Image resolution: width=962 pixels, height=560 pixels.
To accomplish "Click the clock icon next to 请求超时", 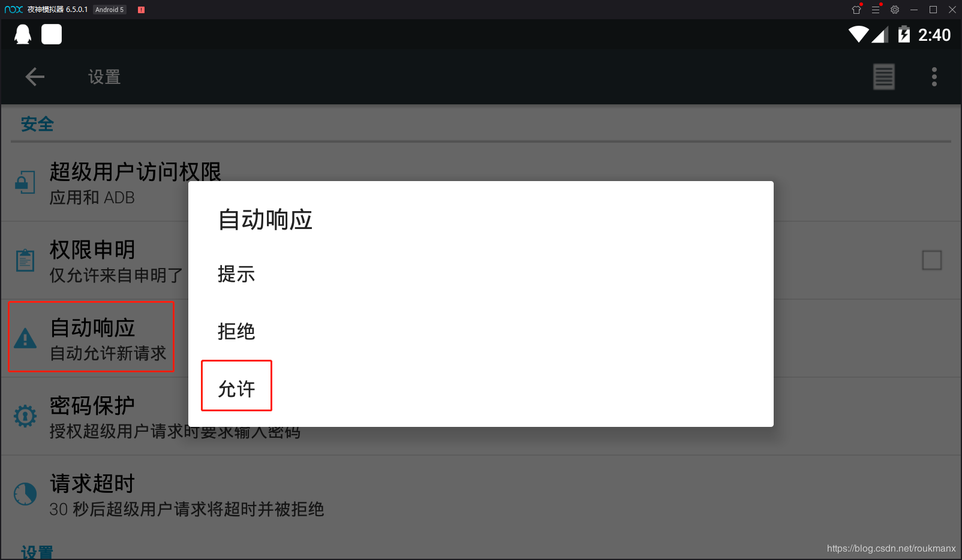I will tap(25, 494).
